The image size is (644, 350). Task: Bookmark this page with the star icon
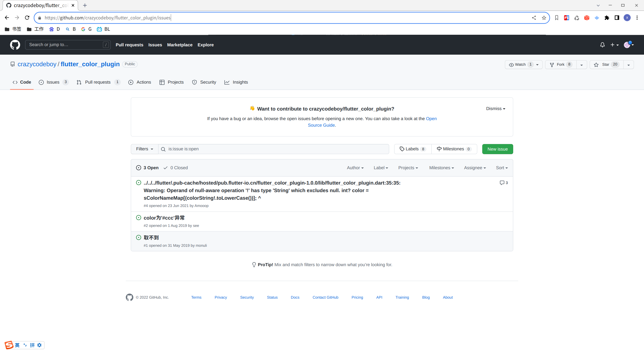544,18
